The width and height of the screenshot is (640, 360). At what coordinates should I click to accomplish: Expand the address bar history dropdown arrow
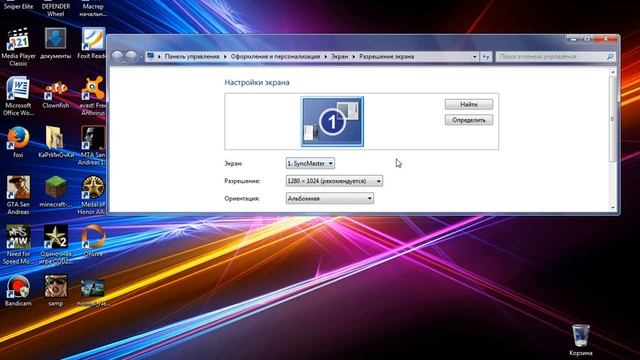click(474, 57)
